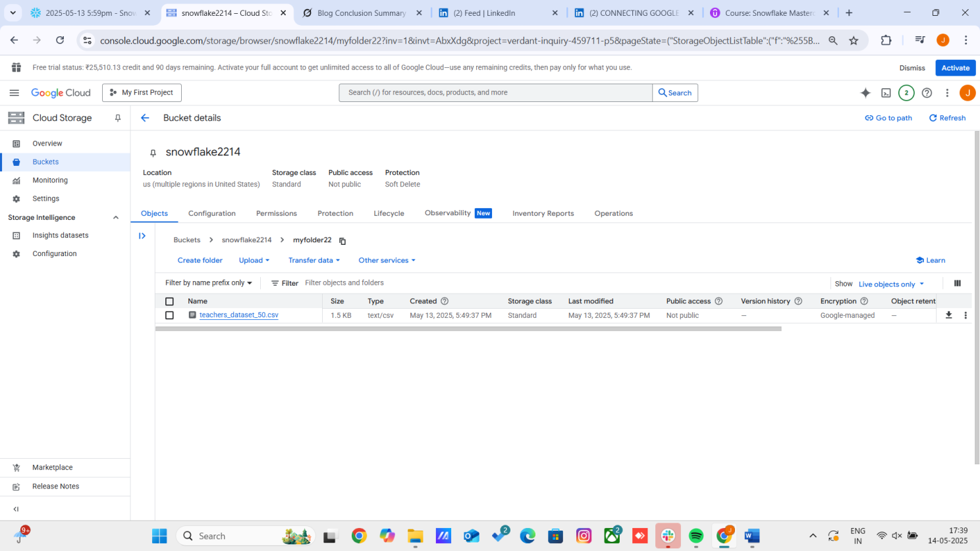Open Monitoring in the sidebar

[65, 180]
